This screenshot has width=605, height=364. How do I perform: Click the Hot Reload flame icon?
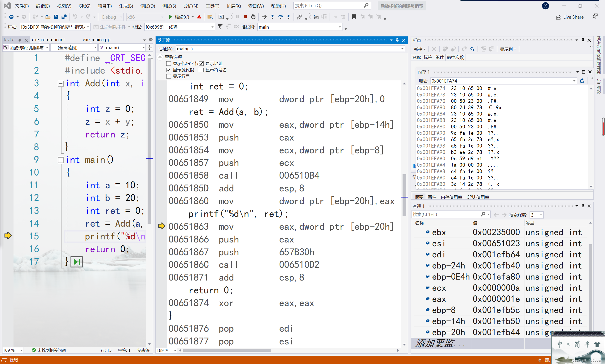pos(199,17)
